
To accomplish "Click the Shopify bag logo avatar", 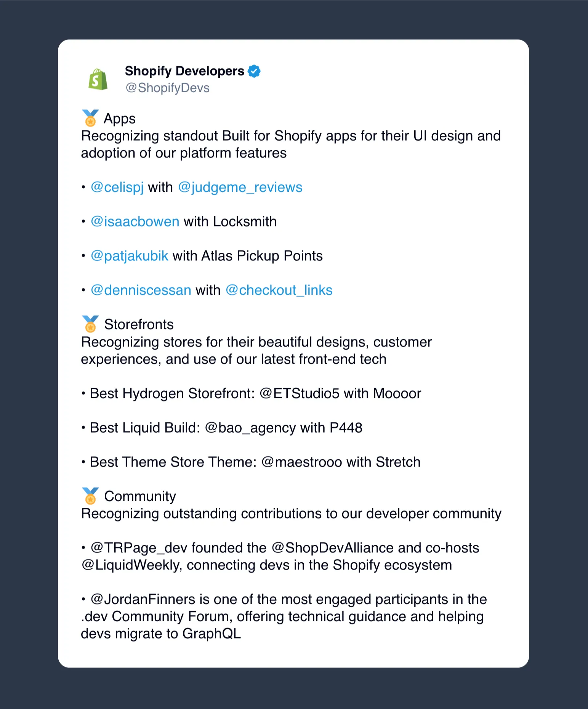I will 98,79.
